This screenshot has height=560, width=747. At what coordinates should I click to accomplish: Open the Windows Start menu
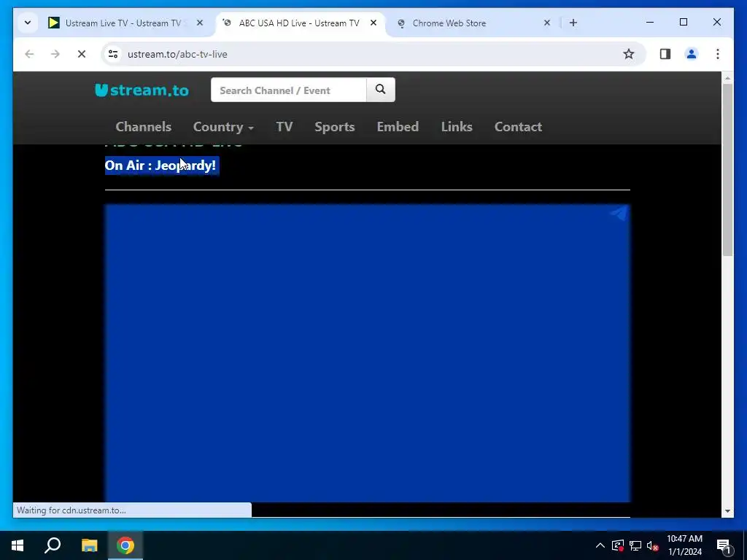tap(18, 545)
